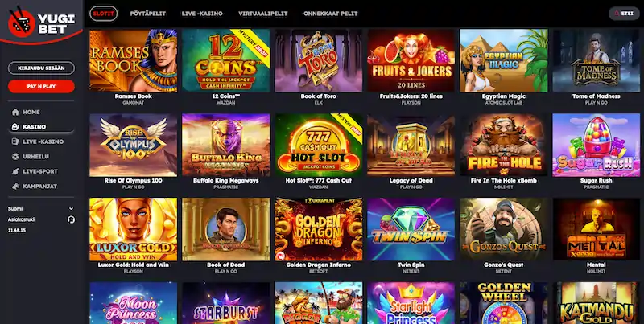This screenshot has width=644, height=324.
Task: Select the Slotit tab
Action: click(104, 14)
